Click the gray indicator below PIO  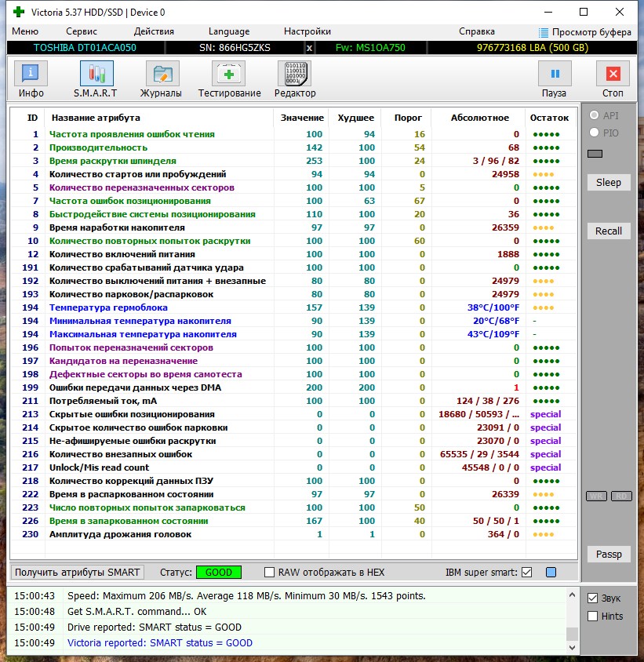[x=595, y=154]
